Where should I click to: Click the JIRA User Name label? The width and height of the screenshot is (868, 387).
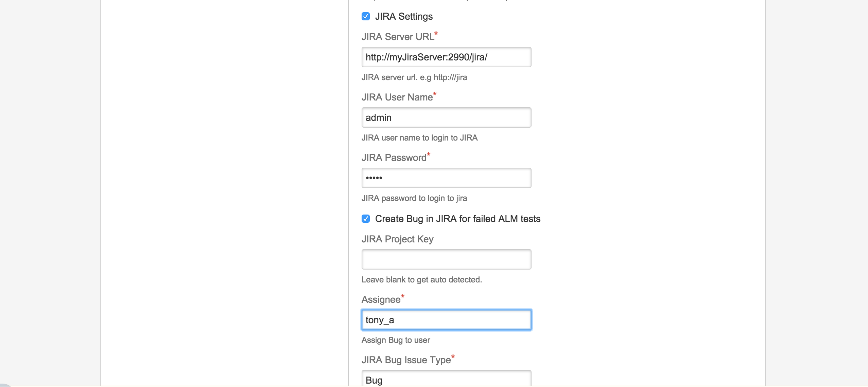[397, 97]
